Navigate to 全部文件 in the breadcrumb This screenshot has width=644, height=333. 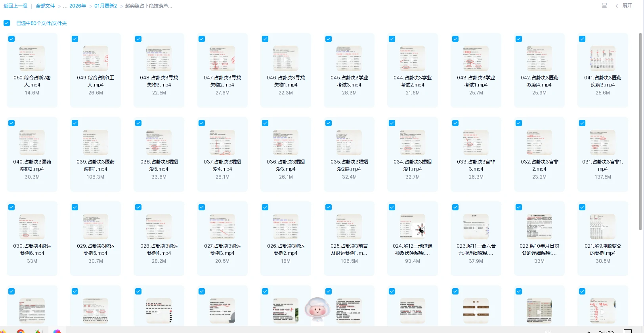[x=45, y=6]
